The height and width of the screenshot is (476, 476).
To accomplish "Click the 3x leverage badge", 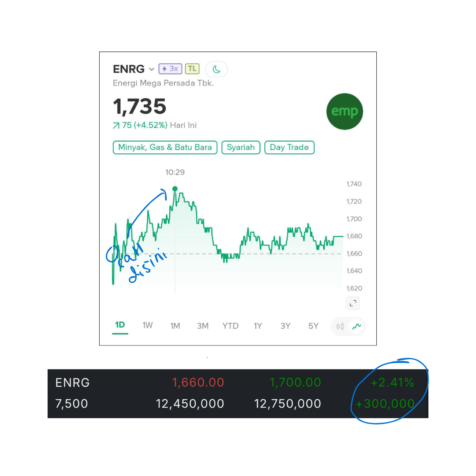I will pos(170,69).
